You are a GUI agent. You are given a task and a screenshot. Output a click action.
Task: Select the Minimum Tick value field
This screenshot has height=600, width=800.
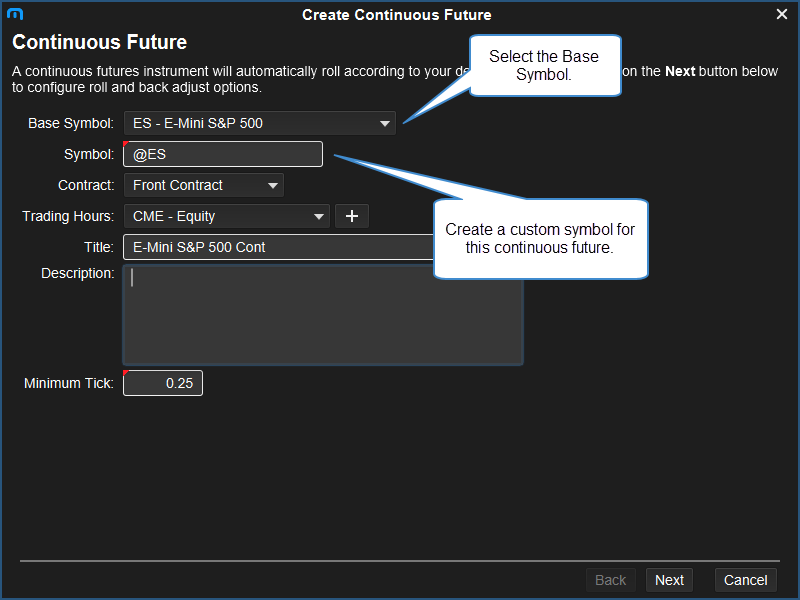coord(163,383)
